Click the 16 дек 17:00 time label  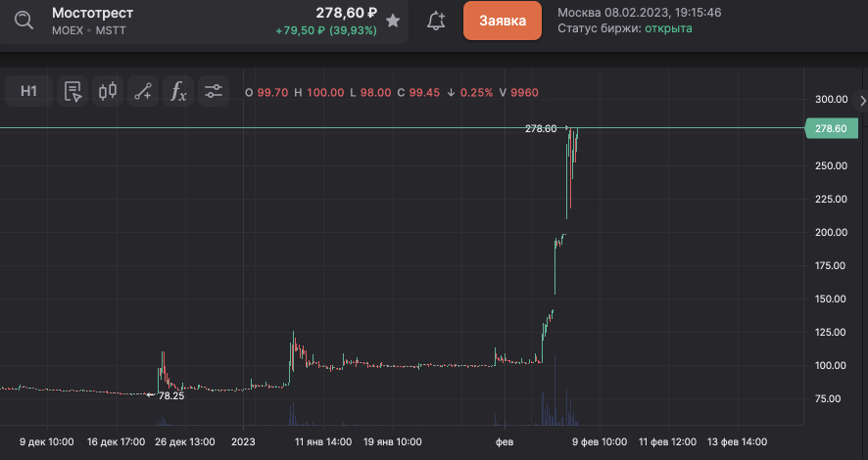pyautogui.click(x=116, y=441)
